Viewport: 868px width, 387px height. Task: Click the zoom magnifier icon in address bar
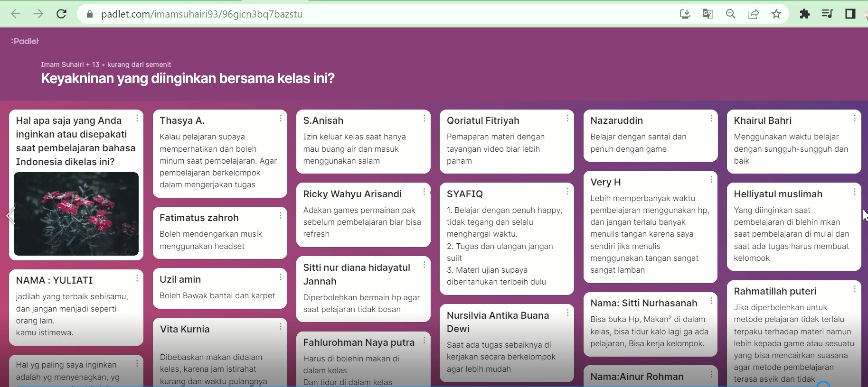[x=730, y=14]
